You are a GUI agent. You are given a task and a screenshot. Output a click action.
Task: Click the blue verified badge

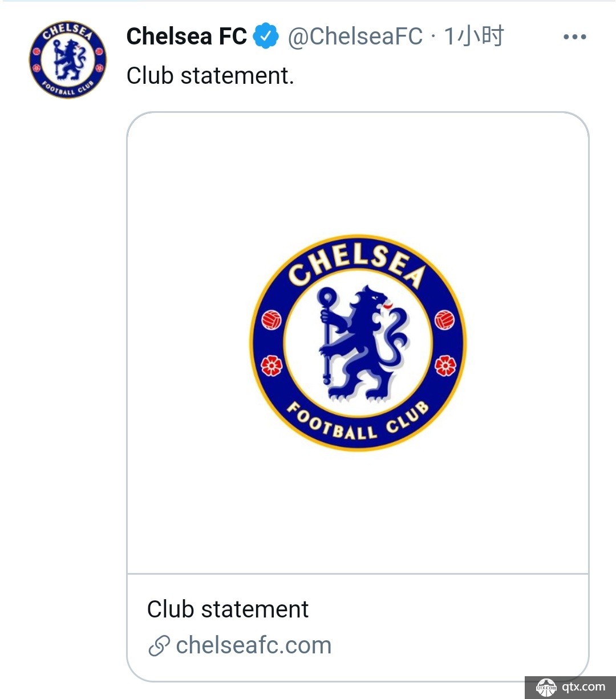click(x=266, y=36)
